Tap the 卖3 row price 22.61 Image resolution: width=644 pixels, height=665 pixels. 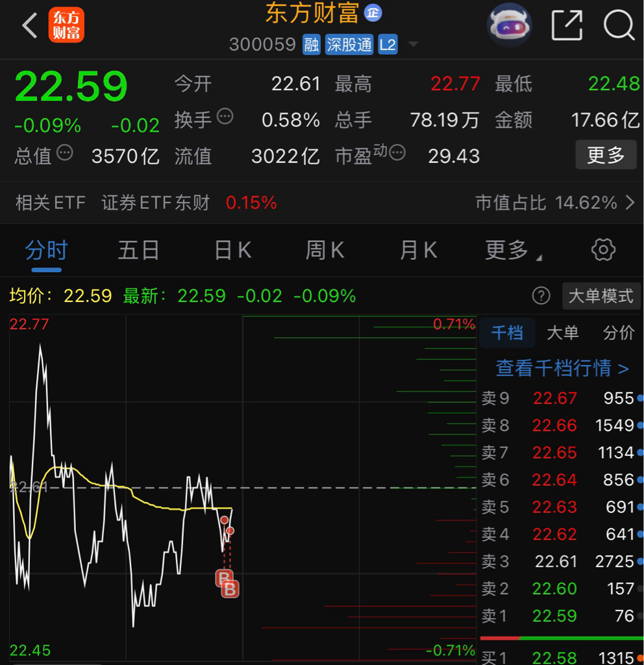556,562
